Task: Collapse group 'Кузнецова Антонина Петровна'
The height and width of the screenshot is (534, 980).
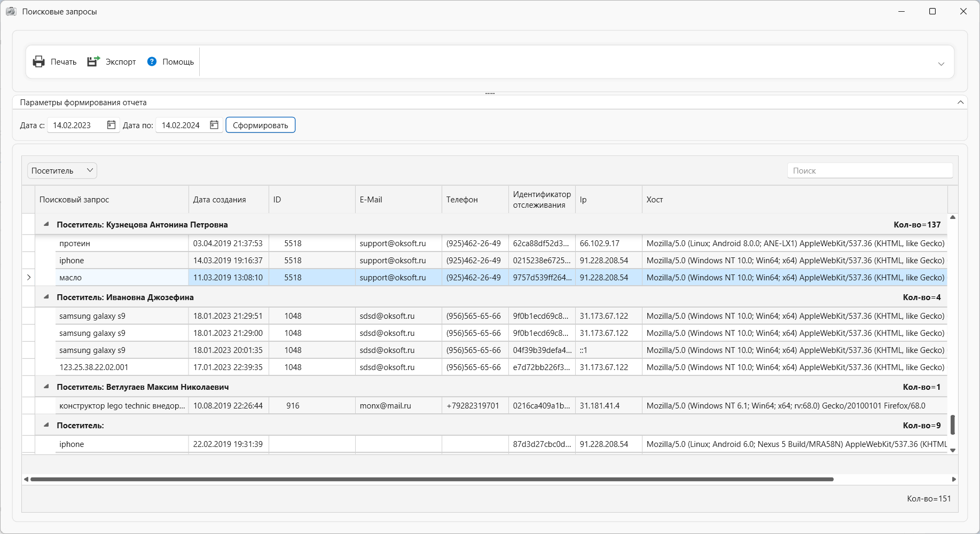Action: click(46, 224)
